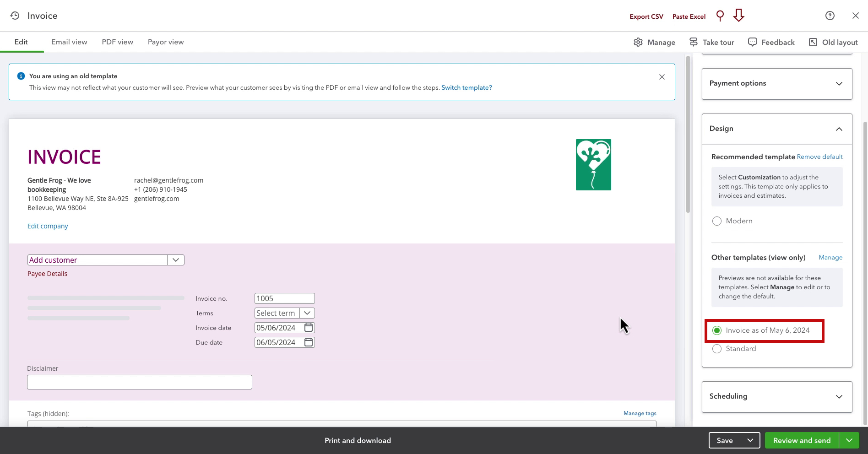This screenshot has width=868, height=454.
Task: Click the Invoice no. input field
Action: click(x=284, y=298)
